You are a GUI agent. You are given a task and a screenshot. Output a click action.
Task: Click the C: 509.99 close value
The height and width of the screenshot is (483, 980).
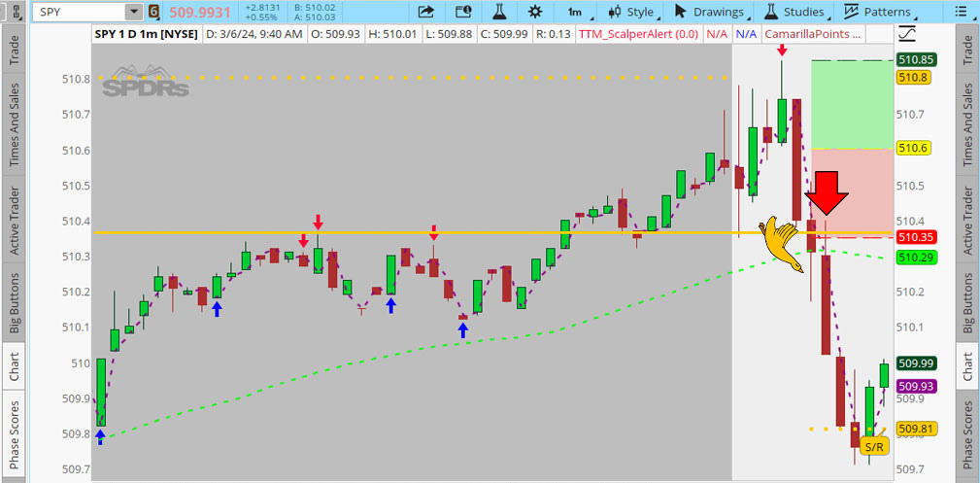click(x=502, y=34)
